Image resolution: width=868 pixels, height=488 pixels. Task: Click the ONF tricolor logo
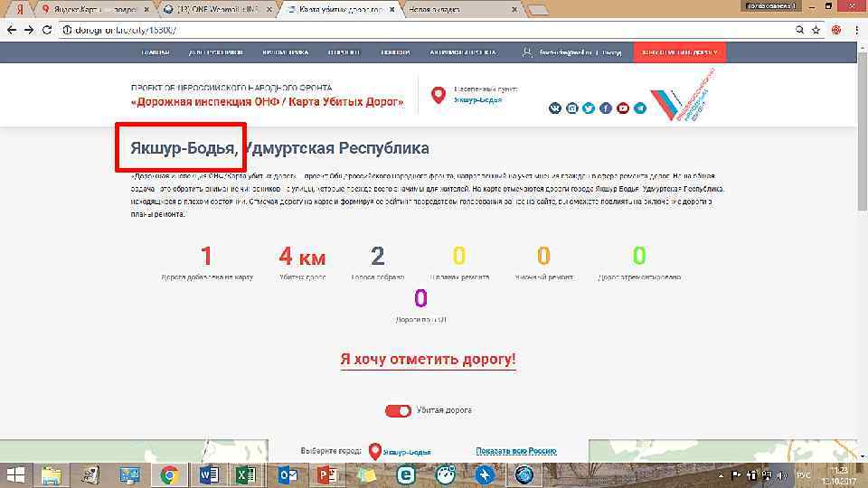click(683, 95)
